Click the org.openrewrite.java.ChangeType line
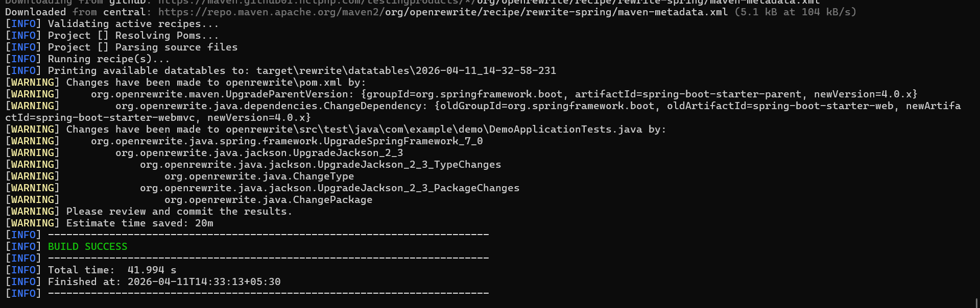The width and height of the screenshot is (980, 308). pos(259,176)
